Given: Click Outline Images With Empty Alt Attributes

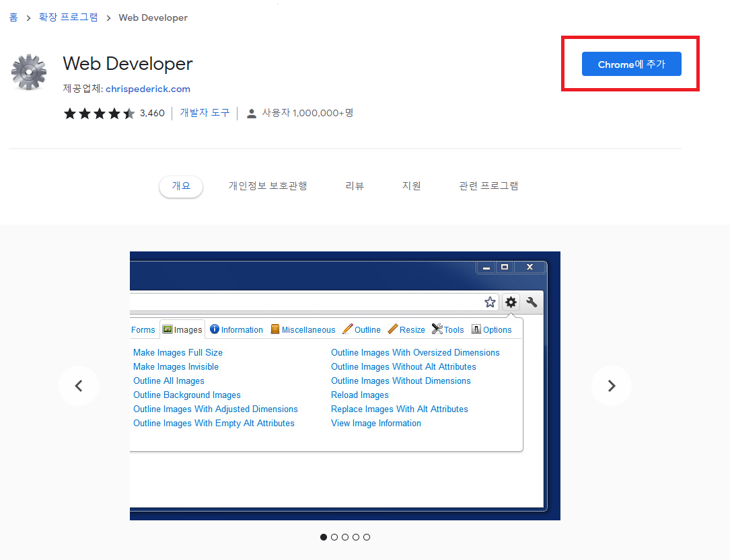Looking at the screenshot, I should (214, 424).
